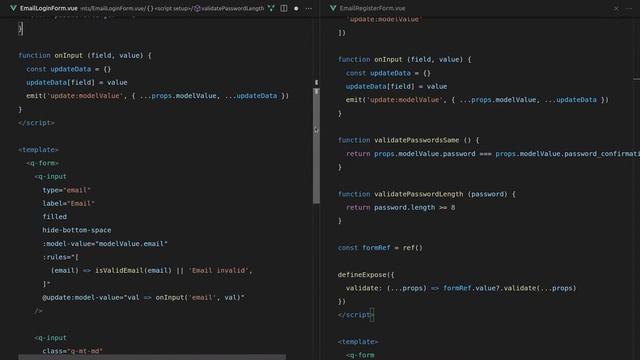Click the first <q-input tag in left editor
Viewport: 640px width, 360px height.
50,177
